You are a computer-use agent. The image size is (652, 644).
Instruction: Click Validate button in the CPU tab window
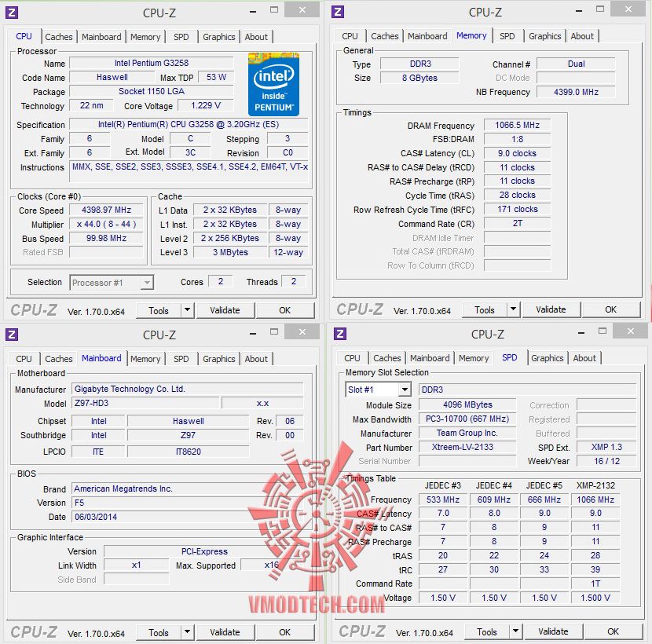click(225, 310)
